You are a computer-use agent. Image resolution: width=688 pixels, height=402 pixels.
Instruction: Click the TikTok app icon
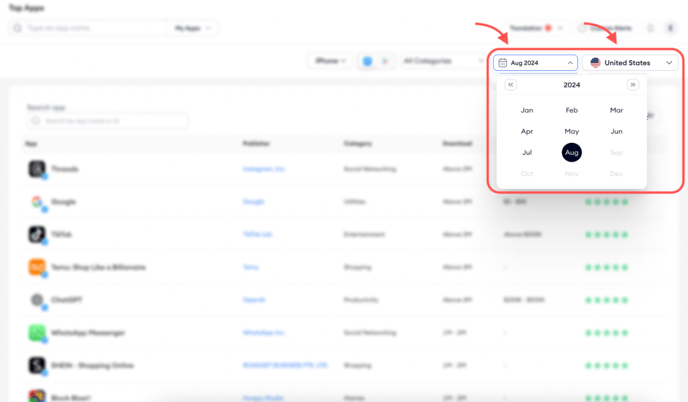coord(37,235)
